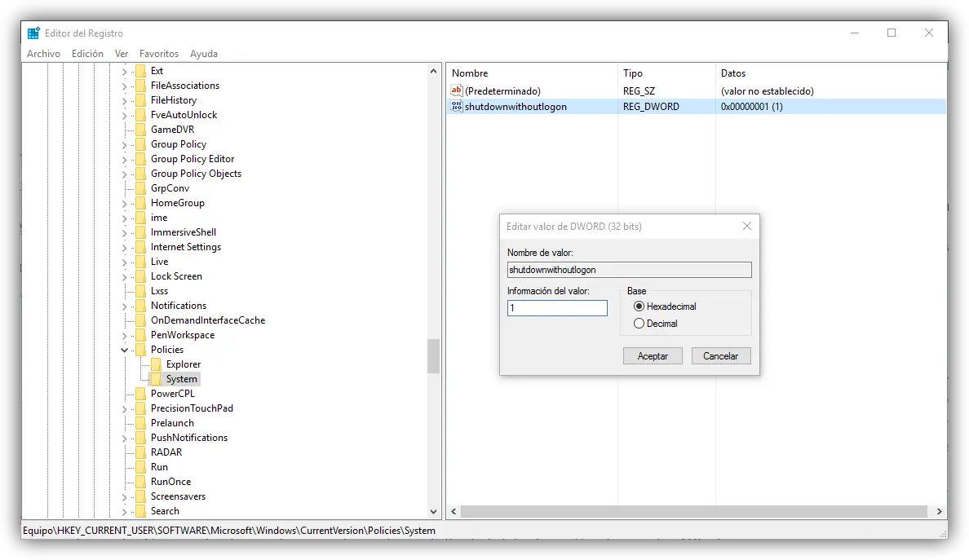This screenshot has height=560, width=969.
Task: Select the Run tree item
Action: point(159,467)
